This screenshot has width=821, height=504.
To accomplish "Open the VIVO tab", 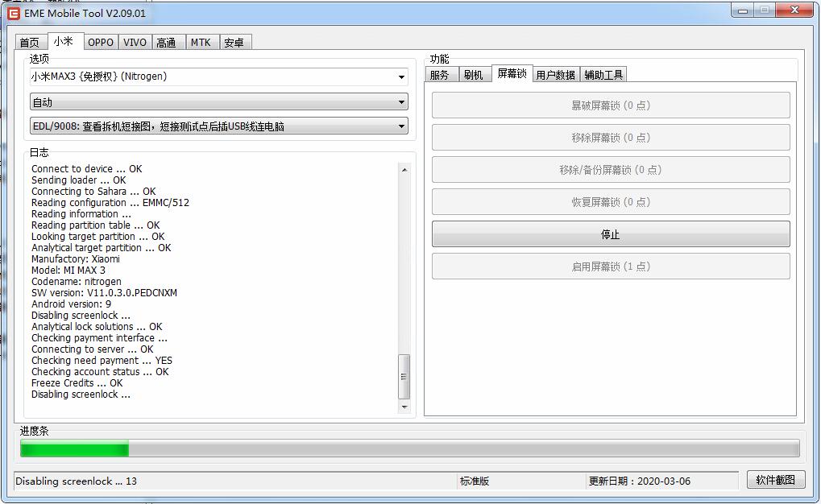I will pyautogui.click(x=135, y=43).
